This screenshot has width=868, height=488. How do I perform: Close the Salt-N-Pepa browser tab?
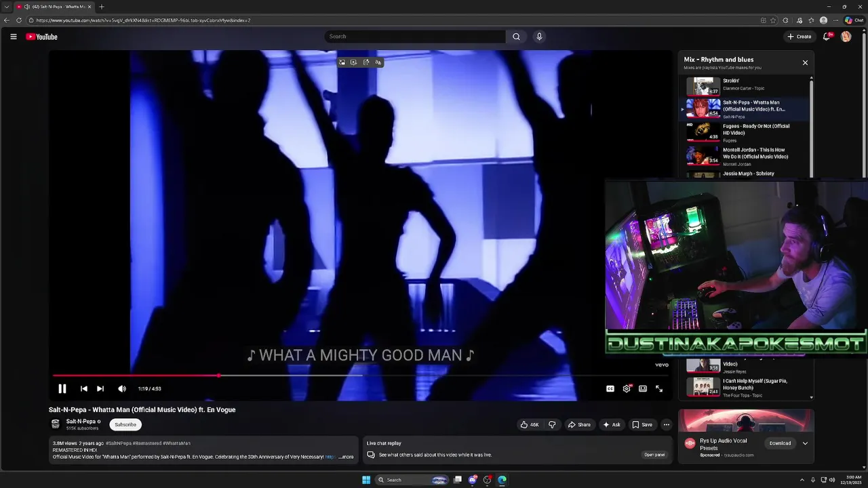tap(90, 7)
